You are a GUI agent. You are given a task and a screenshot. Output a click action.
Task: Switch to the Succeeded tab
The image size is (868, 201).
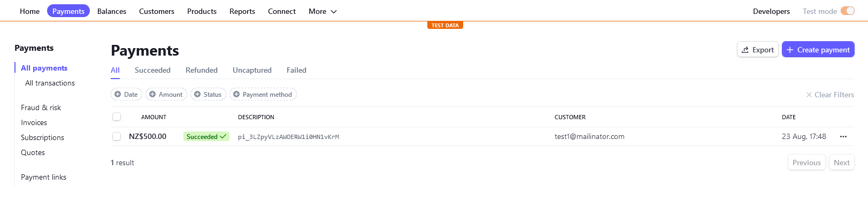coord(152,70)
